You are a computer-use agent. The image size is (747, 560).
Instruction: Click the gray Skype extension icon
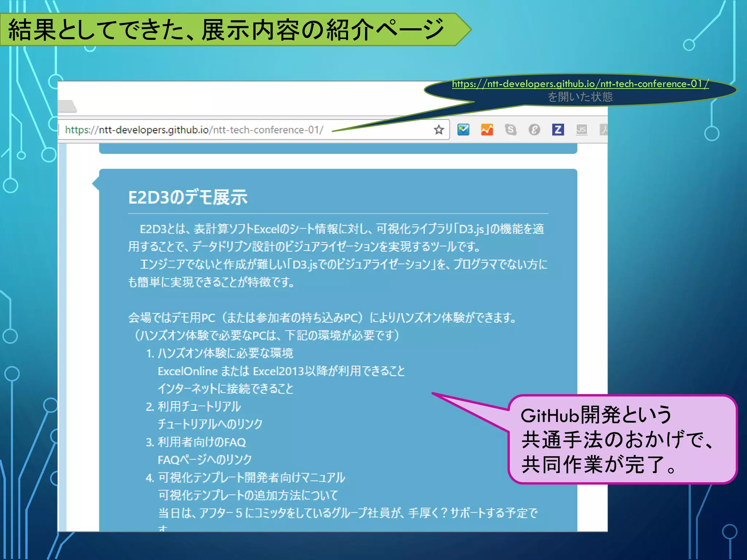tap(511, 129)
